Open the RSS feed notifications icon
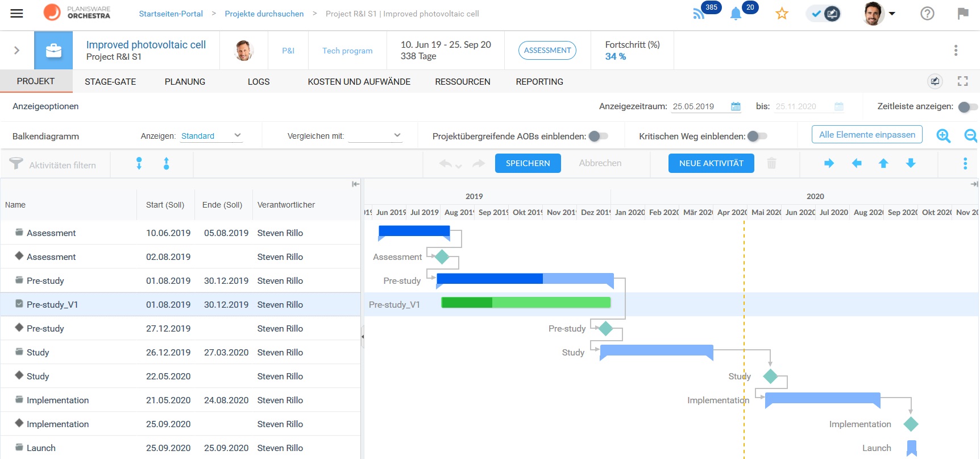The height and width of the screenshot is (459, 980). click(699, 14)
